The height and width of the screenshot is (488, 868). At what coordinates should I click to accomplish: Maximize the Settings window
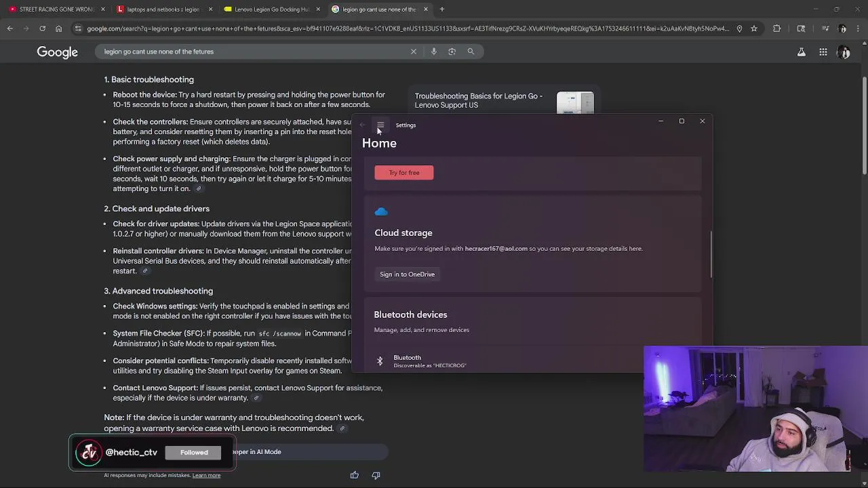point(682,121)
